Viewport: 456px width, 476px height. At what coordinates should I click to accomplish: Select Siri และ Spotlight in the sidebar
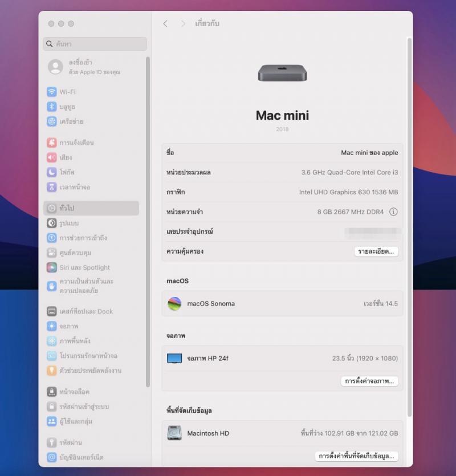[x=78, y=267]
